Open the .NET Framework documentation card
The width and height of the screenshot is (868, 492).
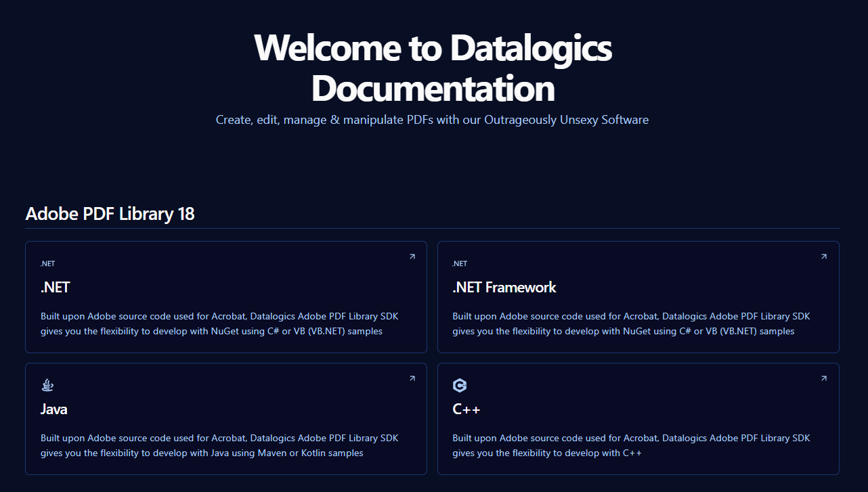(x=638, y=297)
